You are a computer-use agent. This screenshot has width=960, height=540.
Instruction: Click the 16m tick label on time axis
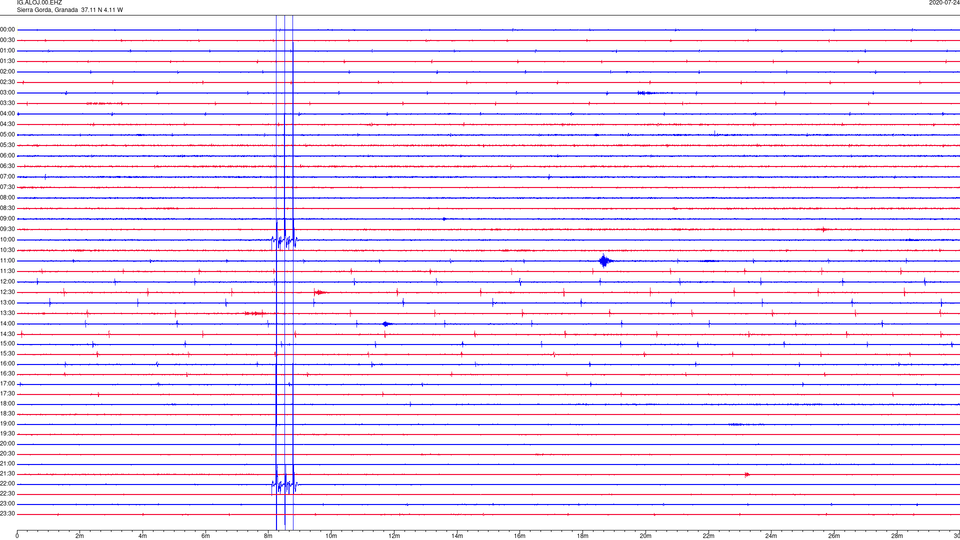[x=520, y=536]
